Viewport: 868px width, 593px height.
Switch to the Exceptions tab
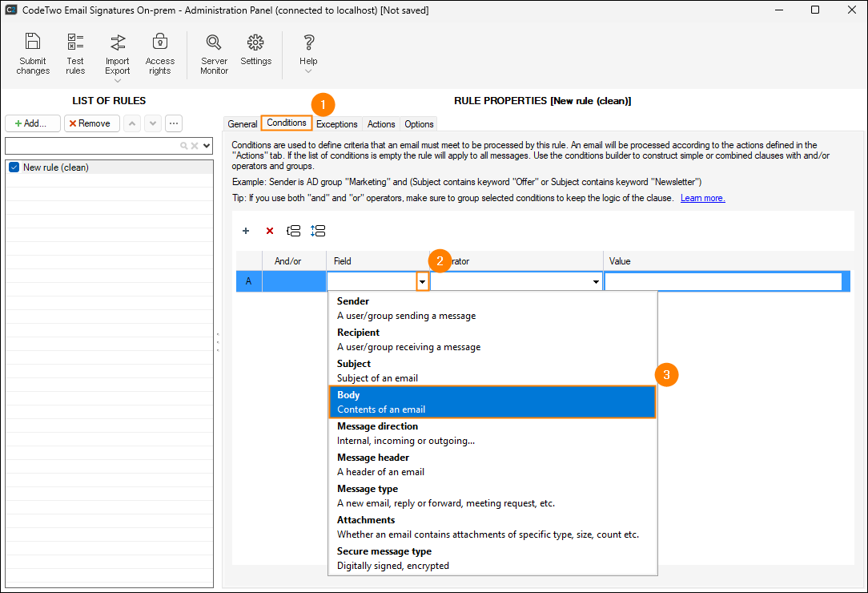click(x=336, y=124)
